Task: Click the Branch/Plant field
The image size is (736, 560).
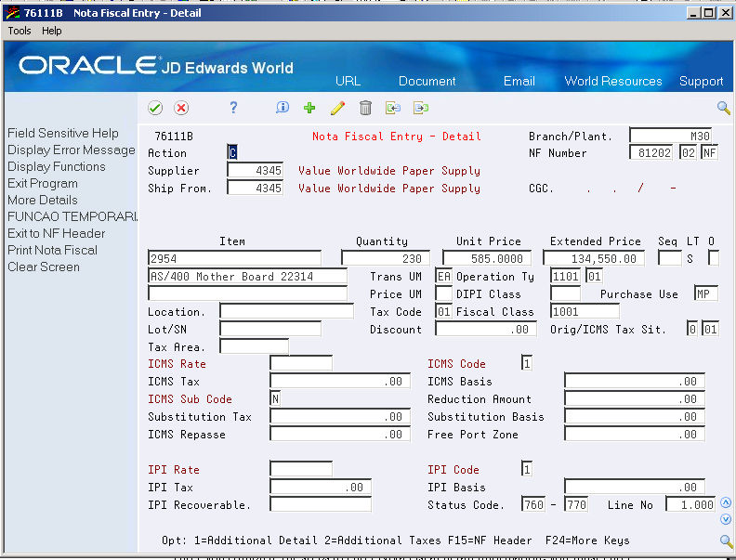Action: (x=670, y=136)
